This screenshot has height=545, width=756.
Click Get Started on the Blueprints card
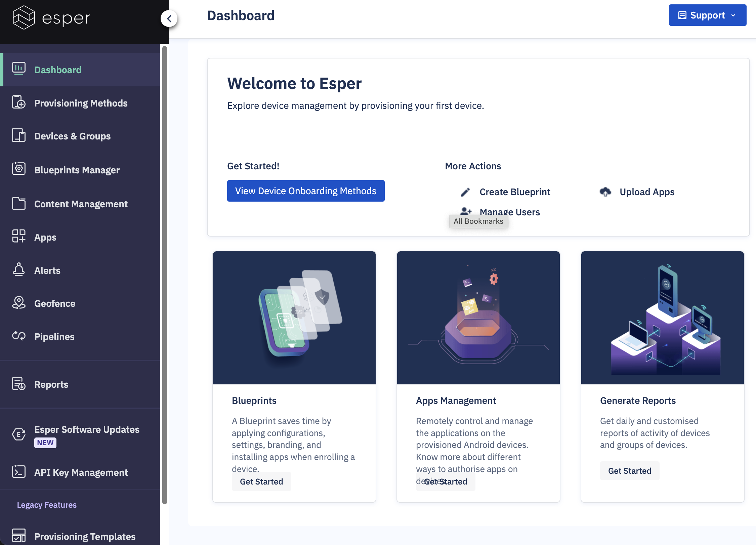[x=261, y=481]
